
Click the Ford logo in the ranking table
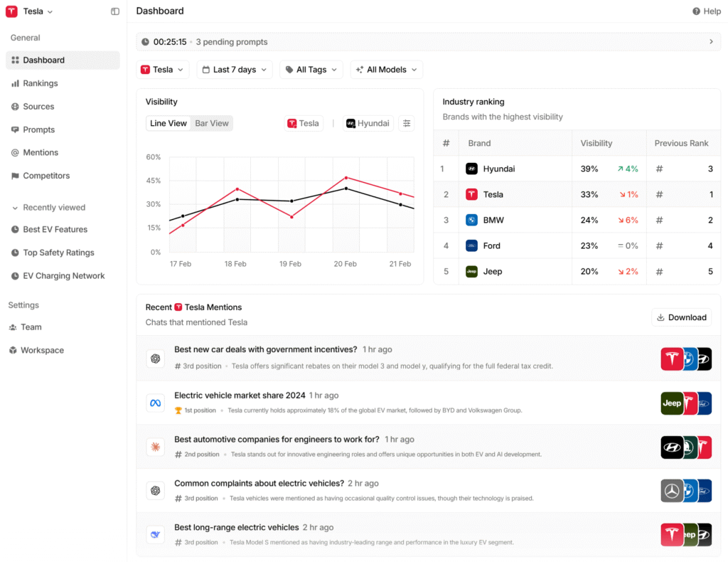(471, 245)
